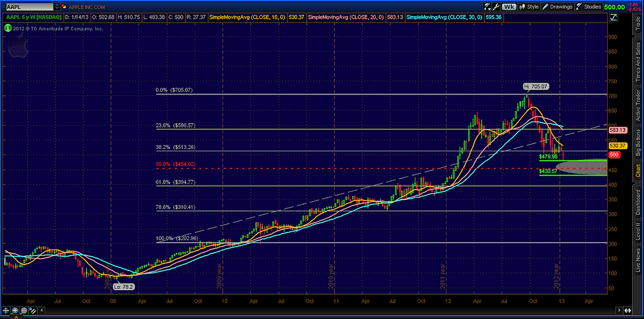This screenshot has height=319, width=644.
Task: Click the drawing-set lines icon with R
Action: (x=32, y=311)
